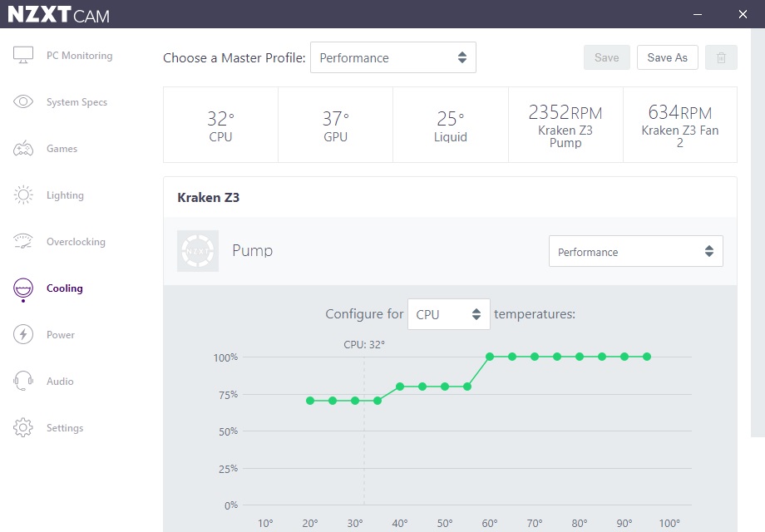
Task: Open the Audio headset icon
Action: (23, 381)
